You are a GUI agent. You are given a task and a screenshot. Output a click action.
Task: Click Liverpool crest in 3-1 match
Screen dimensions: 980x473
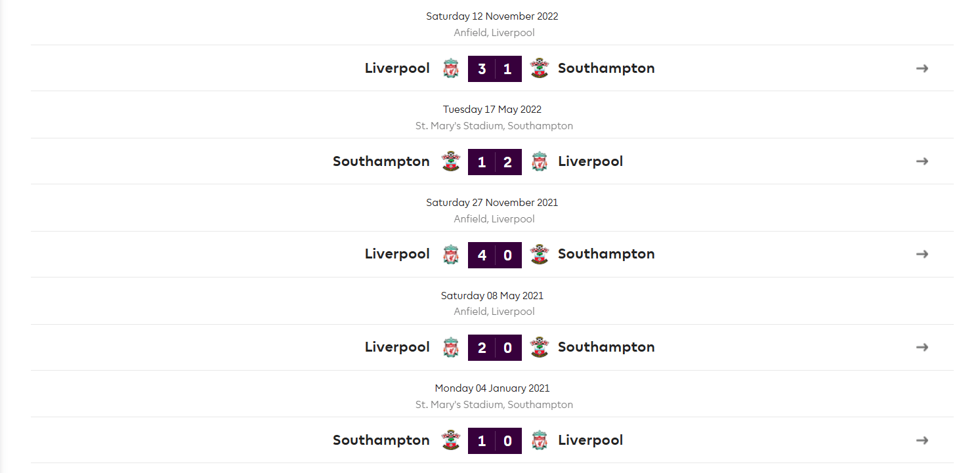pos(450,68)
